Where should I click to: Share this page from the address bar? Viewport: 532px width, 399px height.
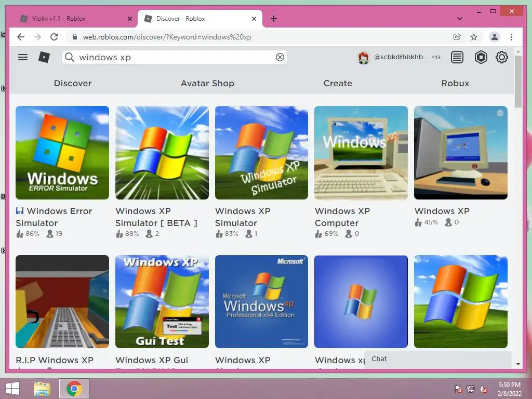point(457,37)
